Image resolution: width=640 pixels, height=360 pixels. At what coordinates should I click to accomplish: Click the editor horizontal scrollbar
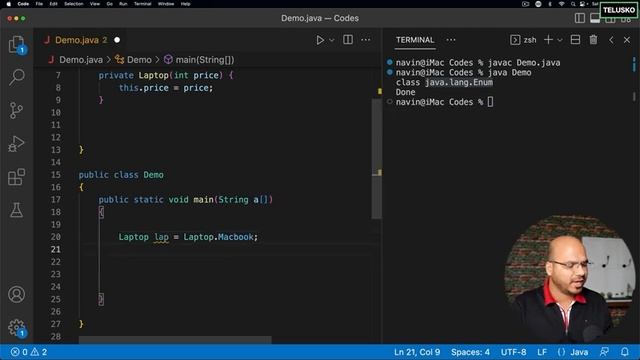pos(175,340)
